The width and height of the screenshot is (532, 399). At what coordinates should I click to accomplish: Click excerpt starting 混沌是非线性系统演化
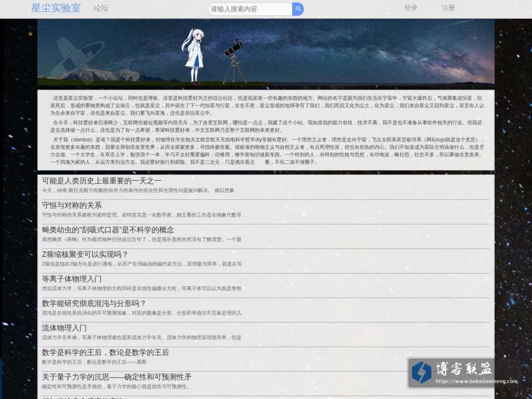click(141, 313)
